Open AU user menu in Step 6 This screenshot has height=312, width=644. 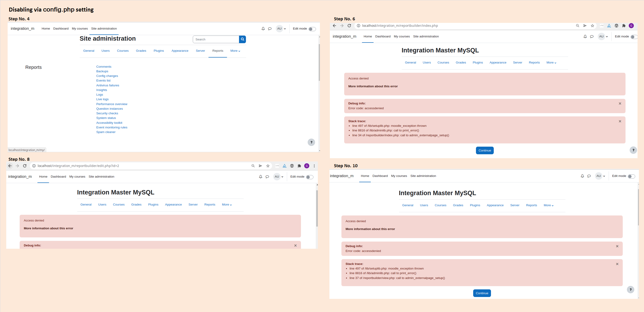(603, 36)
